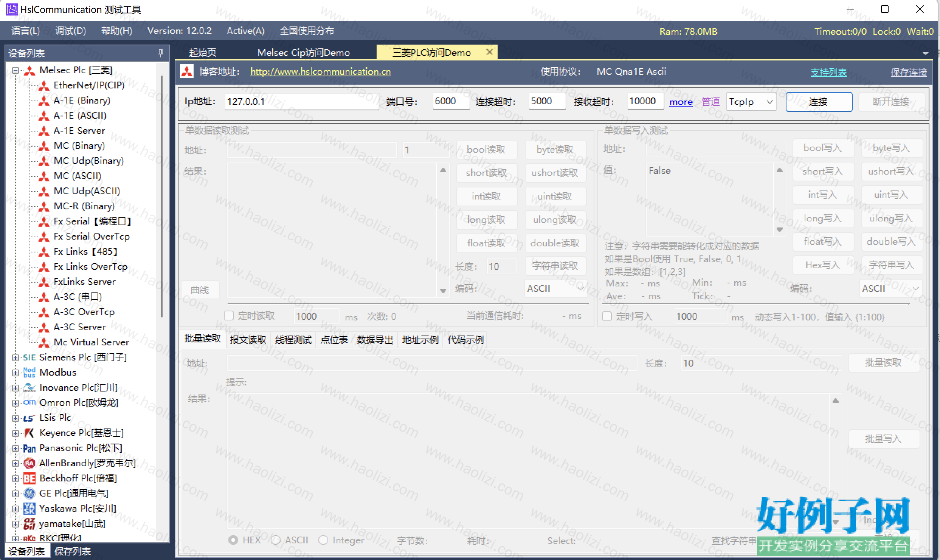Click the 连接超时 input field
940x560 pixels.
pos(547,101)
